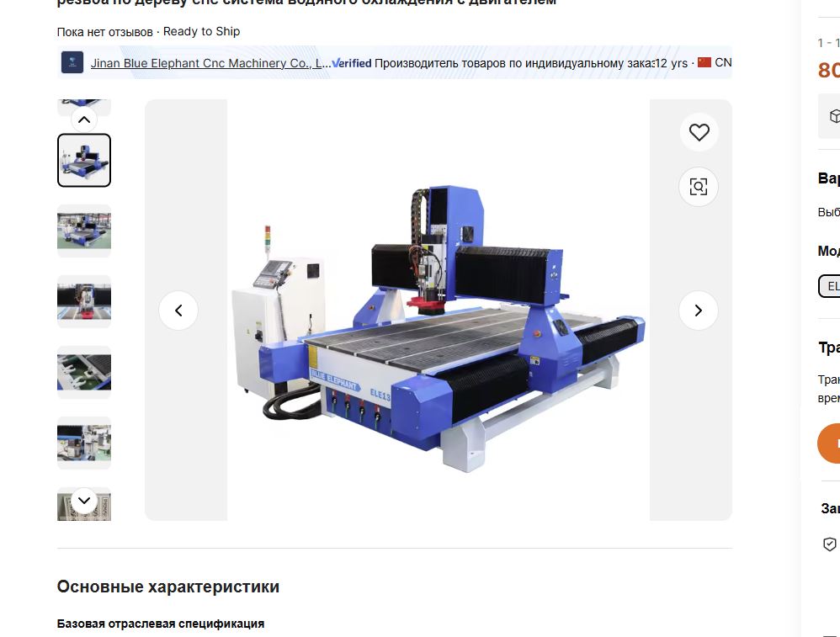Image resolution: width=840 pixels, height=637 pixels.
Task: Click the shield icon in right panel
Action: [829, 544]
